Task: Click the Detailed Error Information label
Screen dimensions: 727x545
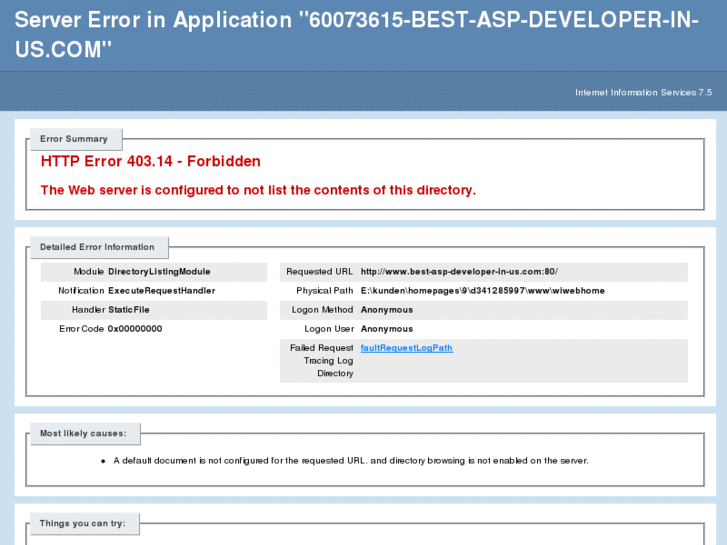Action: (97, 247)
